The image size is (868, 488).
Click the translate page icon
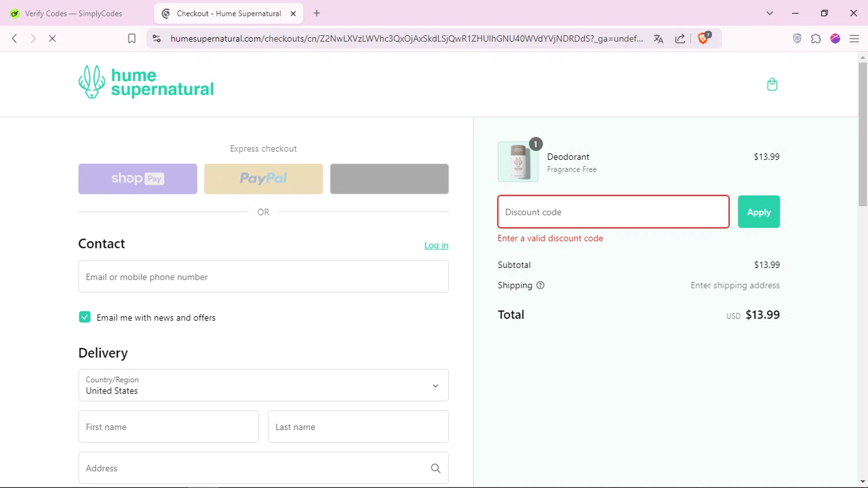659,39
